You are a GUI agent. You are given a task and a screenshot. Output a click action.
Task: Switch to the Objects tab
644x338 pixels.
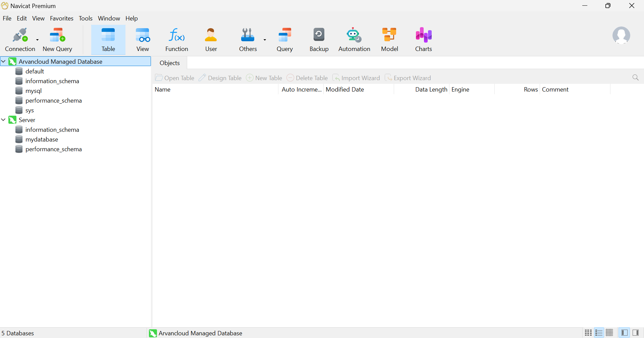169,63
